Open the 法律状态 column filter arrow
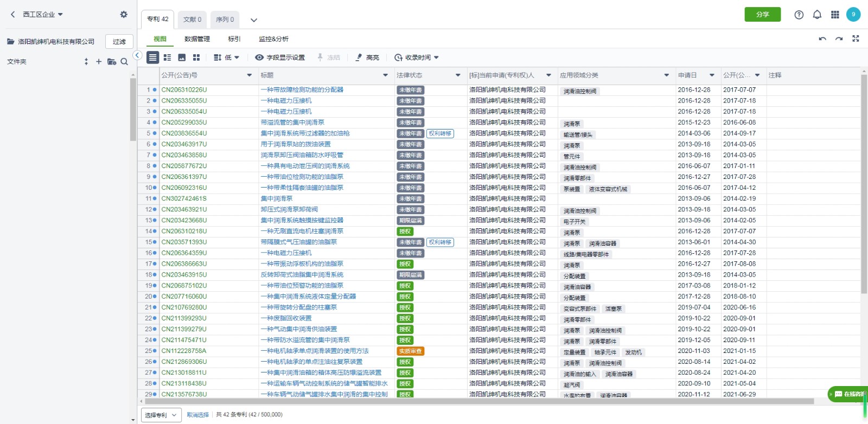Viewport: 868px width, 424px height. coord(458,75)
